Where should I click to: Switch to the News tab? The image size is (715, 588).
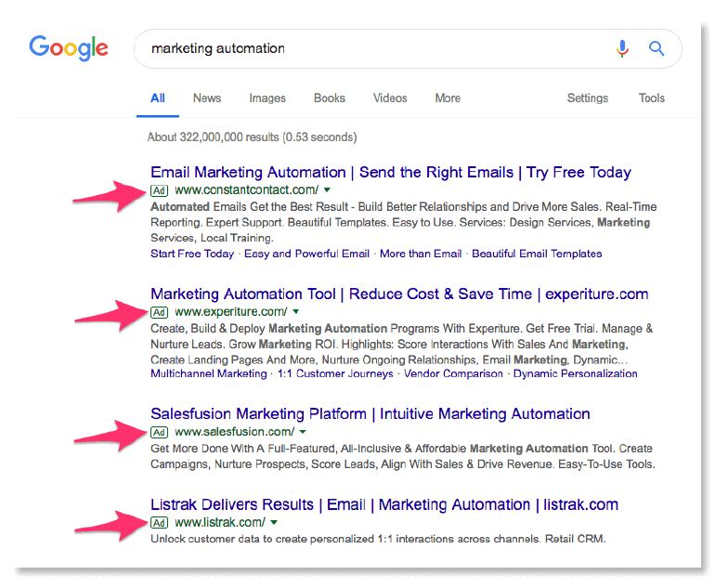(x=207, y=98)
